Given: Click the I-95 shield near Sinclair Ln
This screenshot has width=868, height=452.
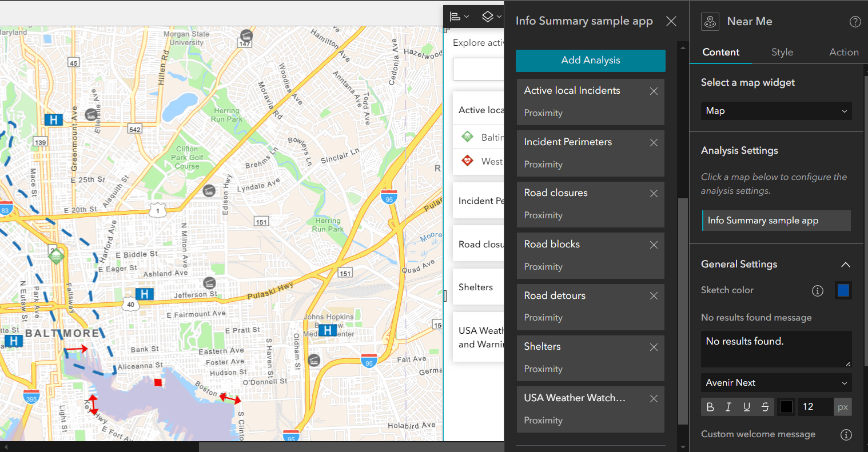Looking at the screenshot, I should pyautogui.click(x=389, y=197).
